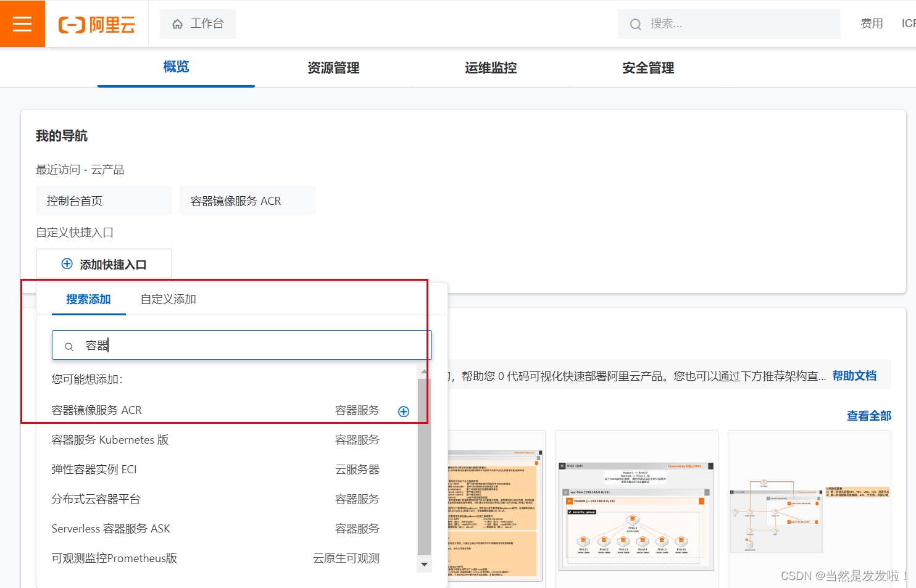Click the magnifier icon in top search
This screenshot has height=588, width=916.
coord(635,24)
